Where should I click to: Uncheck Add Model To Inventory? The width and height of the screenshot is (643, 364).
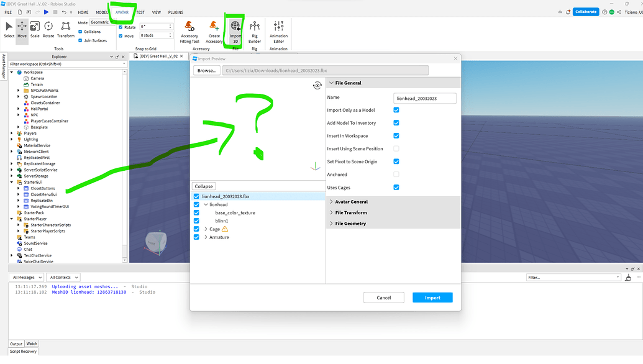[x=396, y=123]
